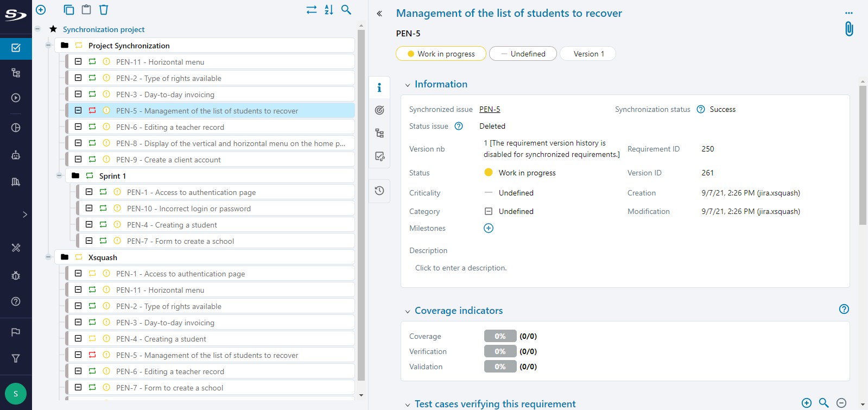Image resolution: width=868 pixels, height=410 pixels.
Task: Collapse the Sprint 1 folder
Action: [x=59, y=175]
